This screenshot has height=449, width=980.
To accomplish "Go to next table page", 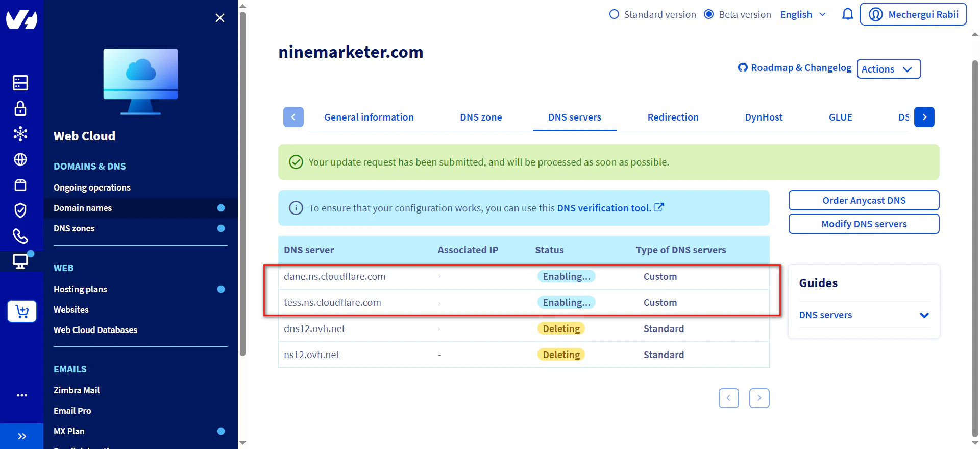I will (x=759, y=398).
